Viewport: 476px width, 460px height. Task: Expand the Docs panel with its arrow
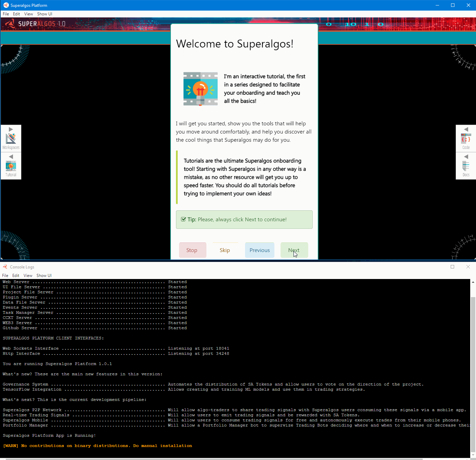tap(466, 156)
